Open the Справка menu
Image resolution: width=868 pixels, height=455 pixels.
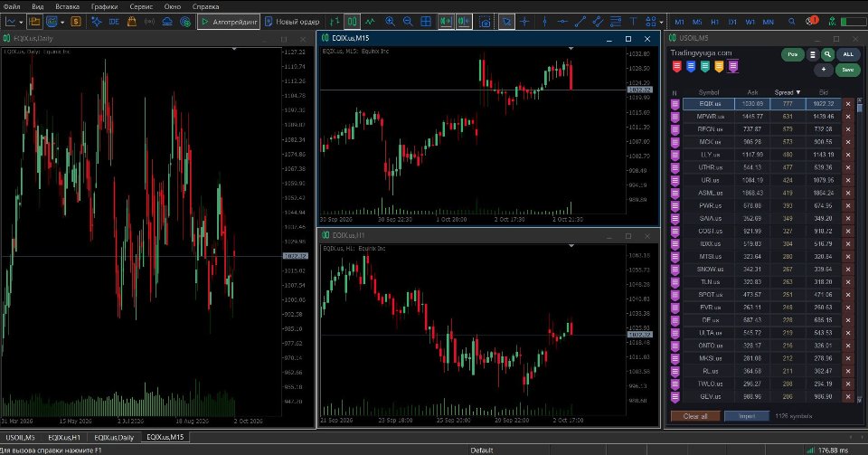tap(205, 6)
